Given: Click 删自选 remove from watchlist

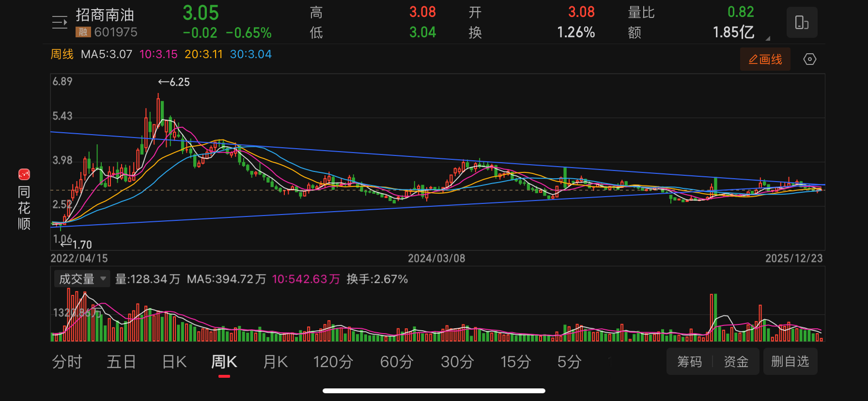Looking at the screenshot, I should point(790,361).
